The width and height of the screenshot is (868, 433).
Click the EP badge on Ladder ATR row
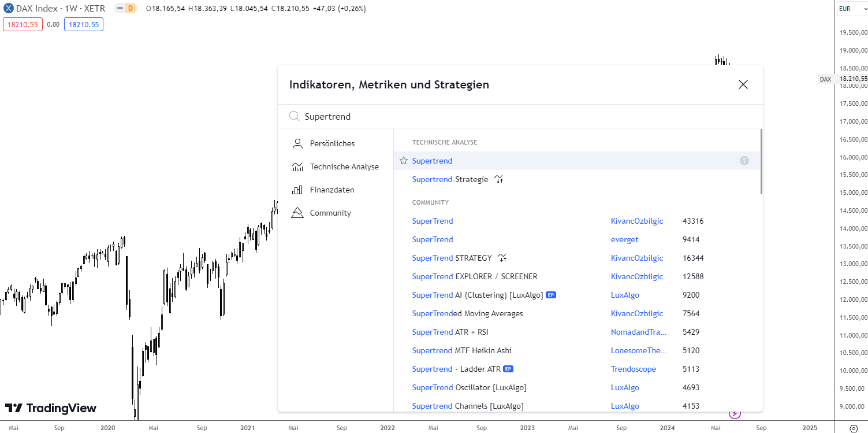tap(508, 369)
